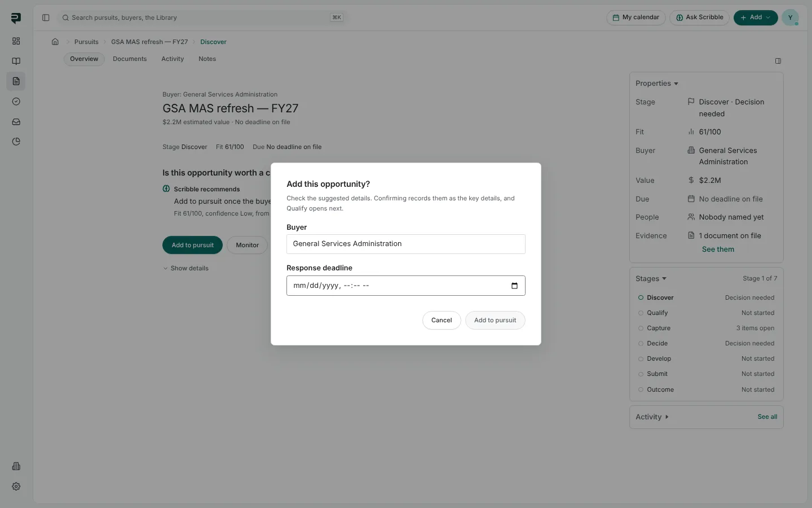Go to Pursuits in the breadcrumb
Image resolution: width=812 pixels, height=508 pixels.
pos(86,42)
